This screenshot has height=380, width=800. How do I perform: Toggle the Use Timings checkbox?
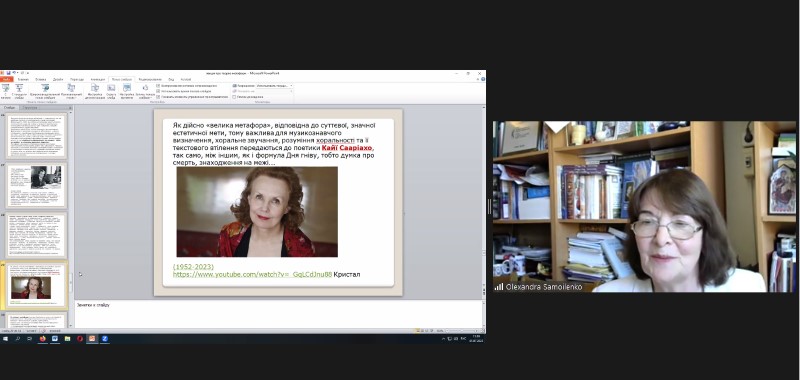158,91
